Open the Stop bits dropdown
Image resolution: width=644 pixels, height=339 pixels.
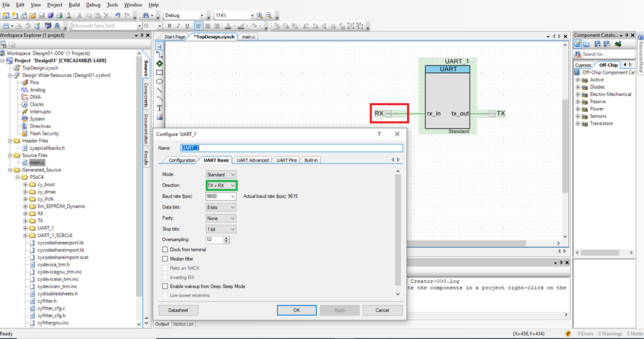click(x=221, y=229)
